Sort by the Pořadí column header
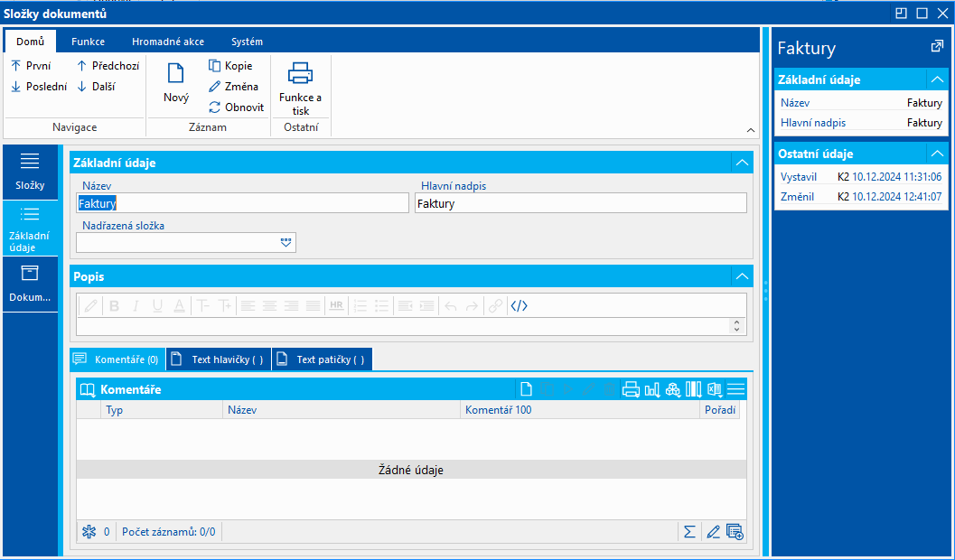The width and height of the screenshot is (955, 560). tap(720, 410)
